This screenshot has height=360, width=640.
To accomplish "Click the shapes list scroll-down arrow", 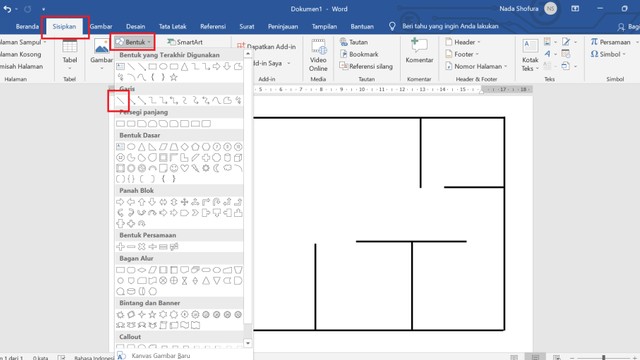I will pyautogui.click(x=248, y=343).
